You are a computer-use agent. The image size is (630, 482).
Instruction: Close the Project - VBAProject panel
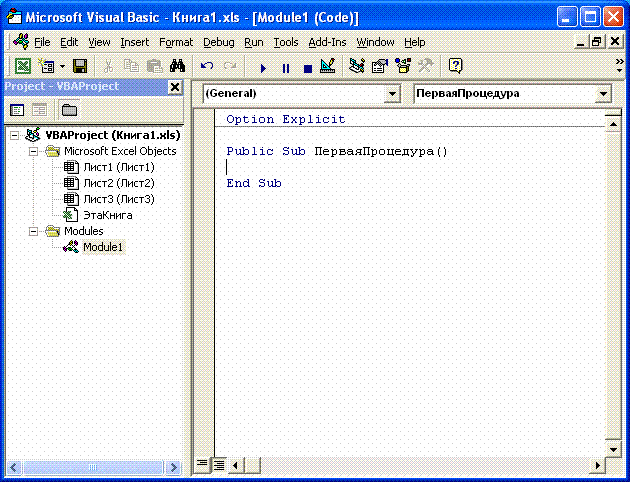[174, 87]
